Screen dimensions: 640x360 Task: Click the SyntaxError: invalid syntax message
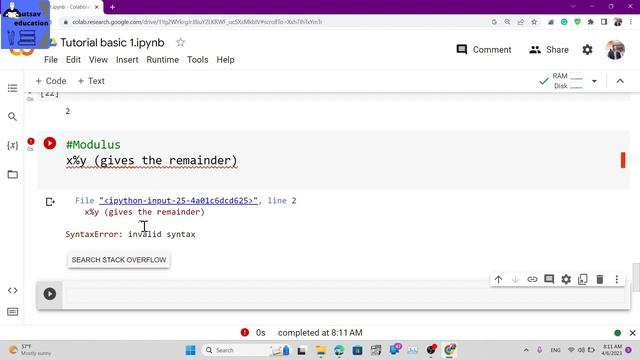pos(130,234)
